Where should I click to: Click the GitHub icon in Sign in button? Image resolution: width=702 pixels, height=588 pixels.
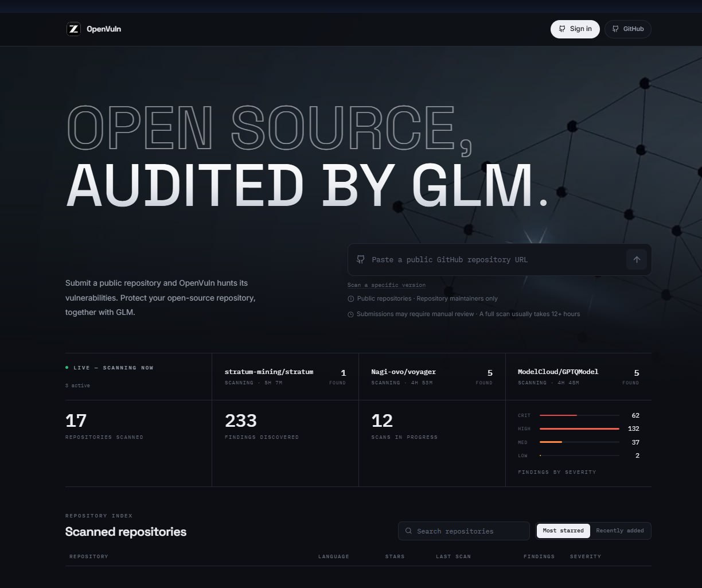tap(562, 29)
